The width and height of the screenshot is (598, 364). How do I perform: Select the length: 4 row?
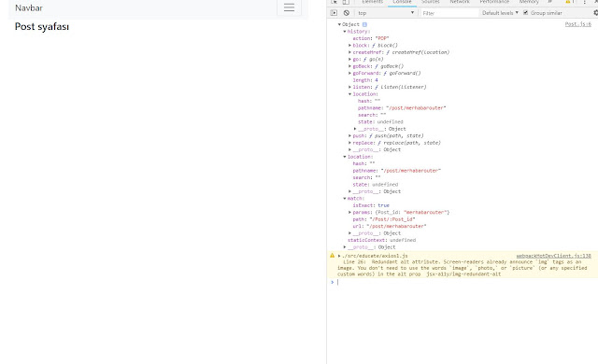365,80
